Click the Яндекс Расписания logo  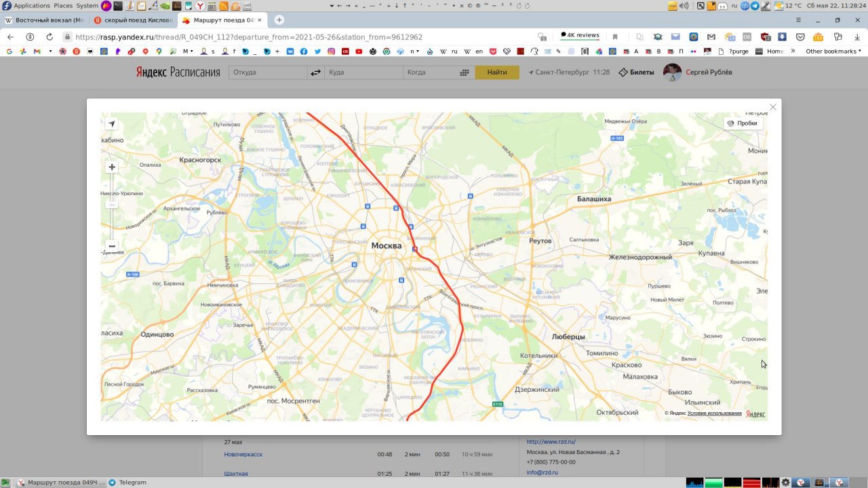pyautogui.click(x=178, y=73)
